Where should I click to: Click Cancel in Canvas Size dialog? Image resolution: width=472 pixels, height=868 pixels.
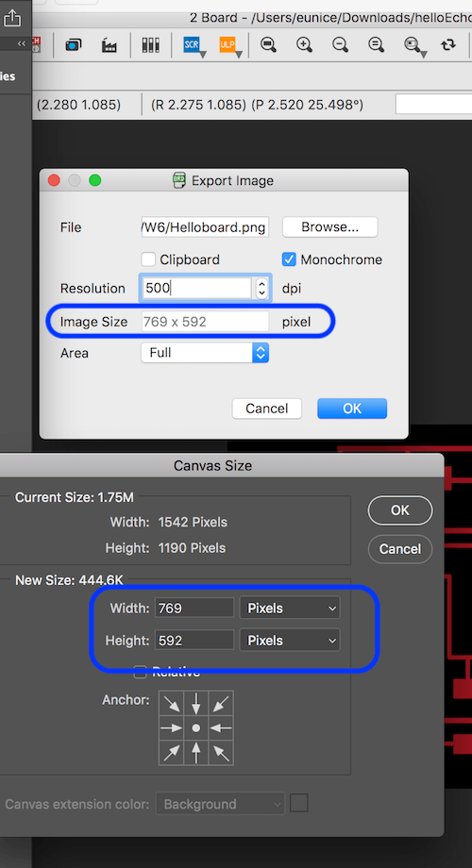pos(400,548)
